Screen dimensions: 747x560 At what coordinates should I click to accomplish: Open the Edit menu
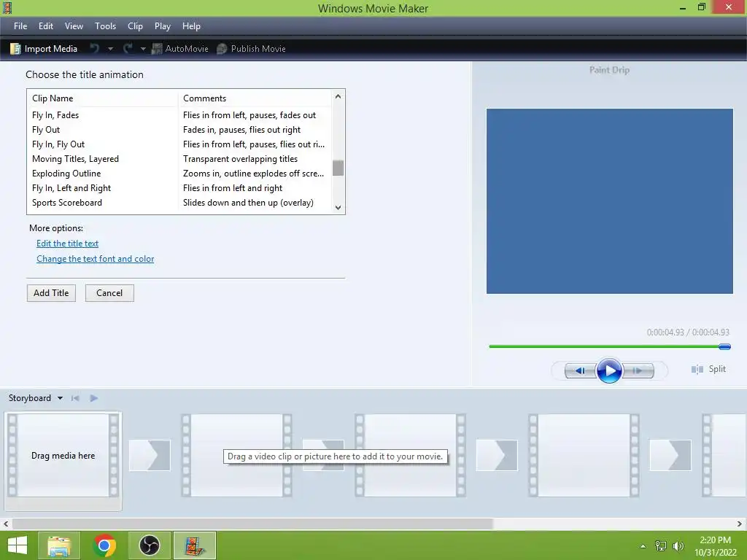(46, 26)
